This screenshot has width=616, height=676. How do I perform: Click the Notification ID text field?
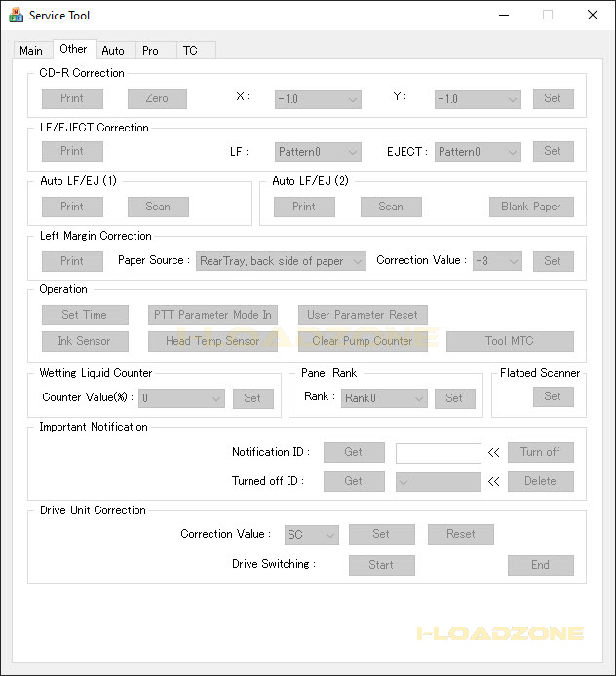tap(439, 453)
